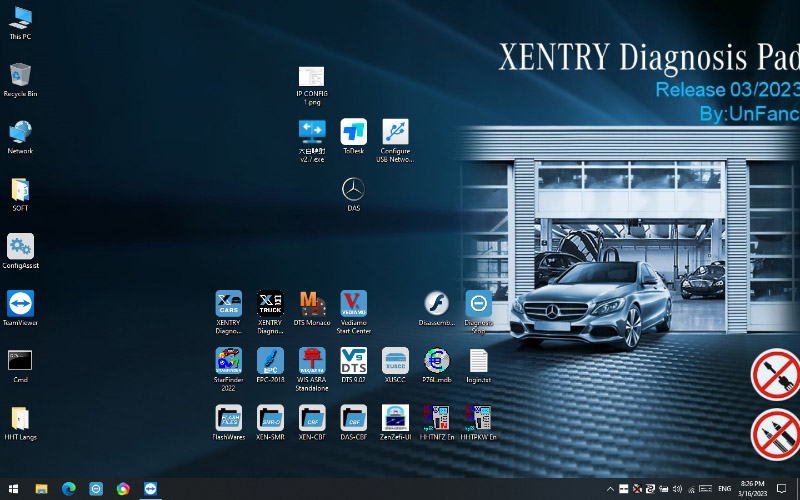
Task: Click the ENG language indicator
Action: [724, 489]
